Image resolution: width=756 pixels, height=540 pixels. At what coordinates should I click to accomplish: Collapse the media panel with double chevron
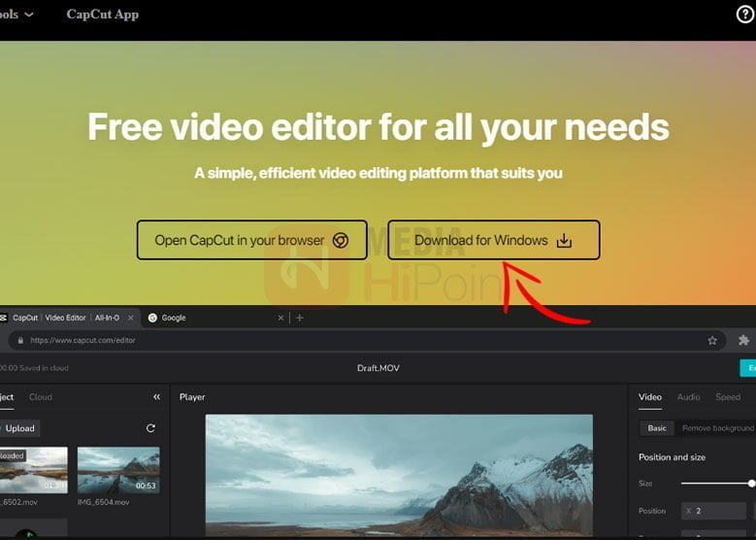coord(156,396)
